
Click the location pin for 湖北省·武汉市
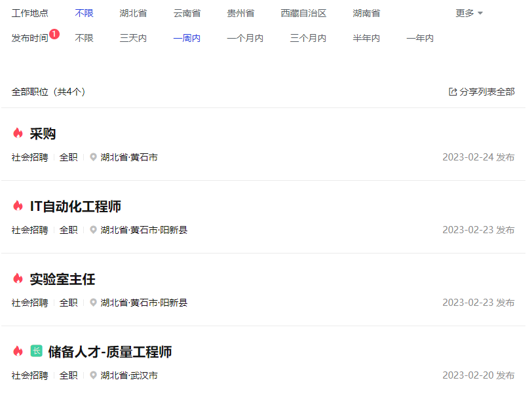point(94,376)
